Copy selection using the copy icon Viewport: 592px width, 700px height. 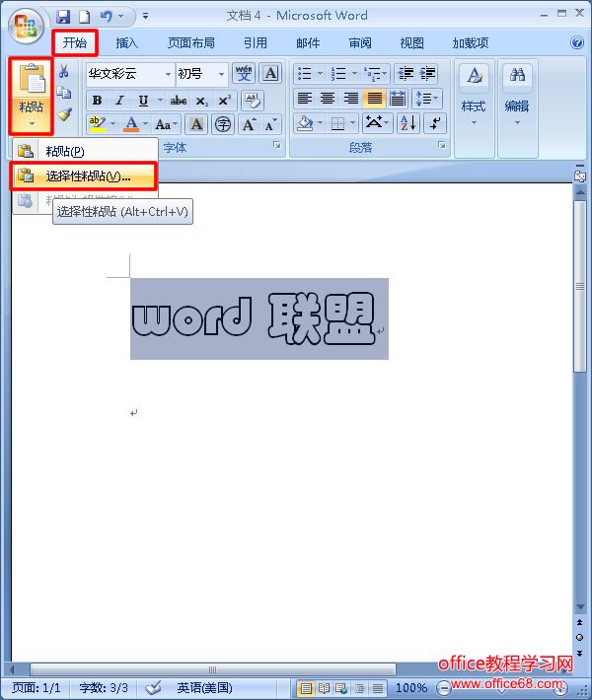point(64,93)
